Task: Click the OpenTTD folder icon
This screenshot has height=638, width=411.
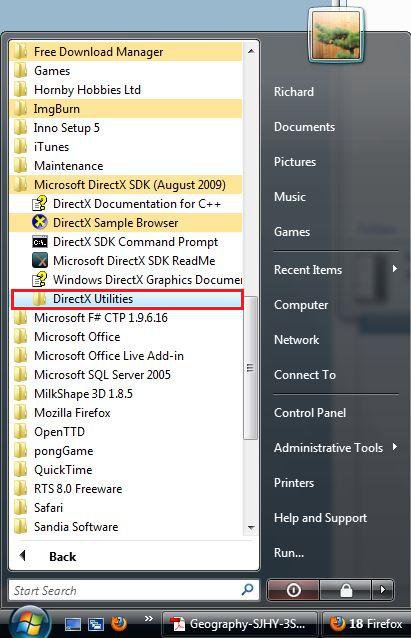Action: pyautogui.click(x=20, y=432)
